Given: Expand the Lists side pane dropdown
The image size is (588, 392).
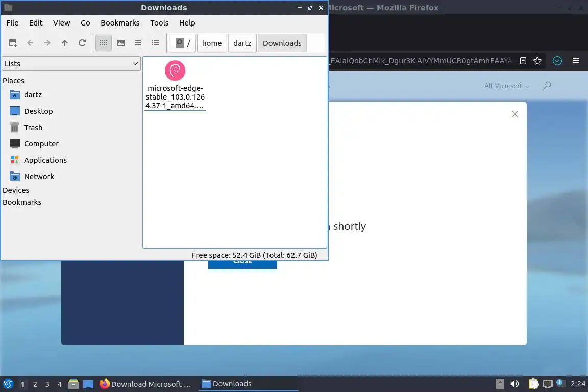Looking at the screenshot, I should pos(71,64).
